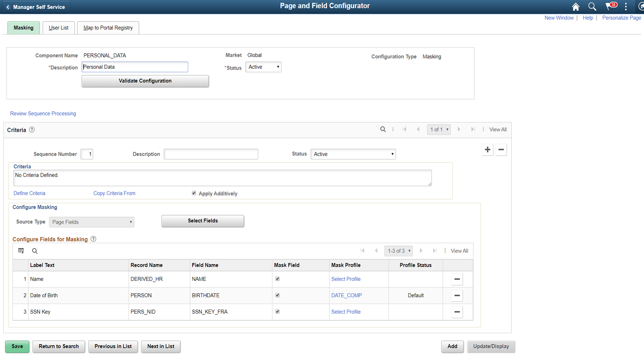Go to first row in Criteria navigation
Viewport: 644px width, 362px height.
pos(405,129)
